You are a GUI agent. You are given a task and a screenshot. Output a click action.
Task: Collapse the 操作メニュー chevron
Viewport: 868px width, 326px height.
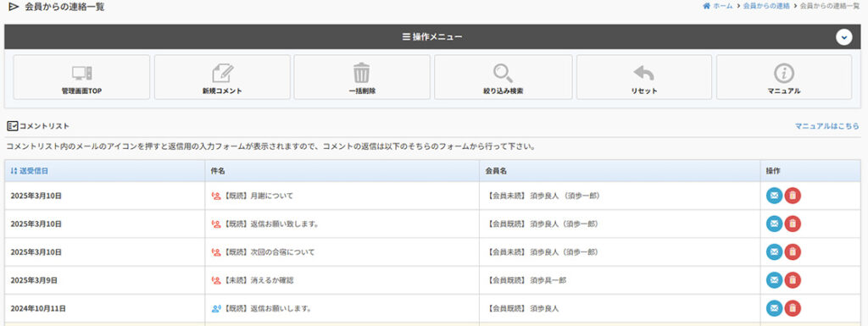pos(843,37)
